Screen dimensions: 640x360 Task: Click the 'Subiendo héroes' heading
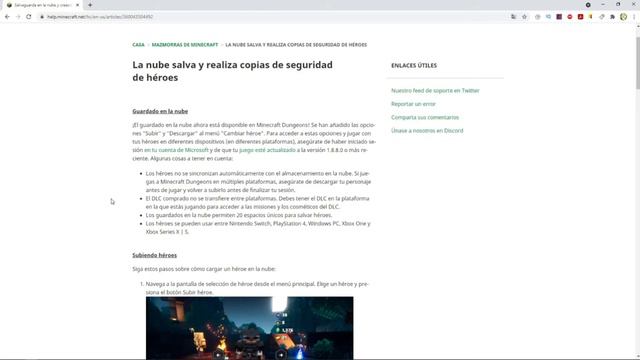coord(154,255)
